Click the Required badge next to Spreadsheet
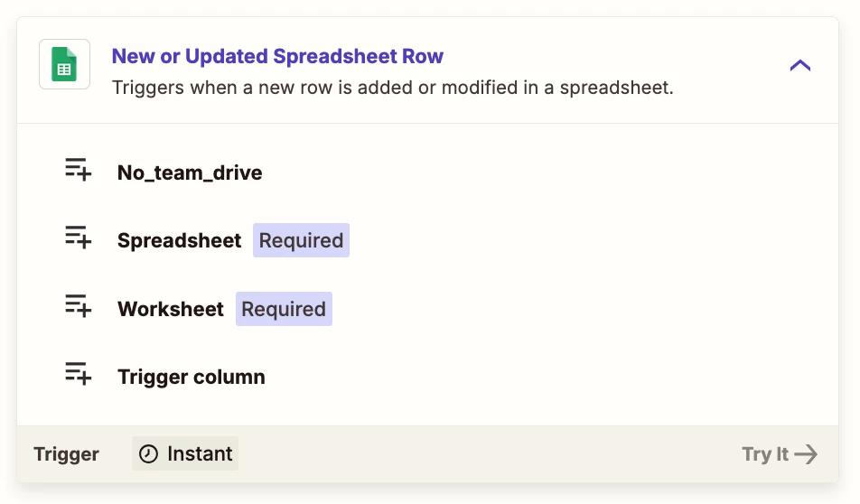This screenshot has width=860, height=504. point(301,240)
